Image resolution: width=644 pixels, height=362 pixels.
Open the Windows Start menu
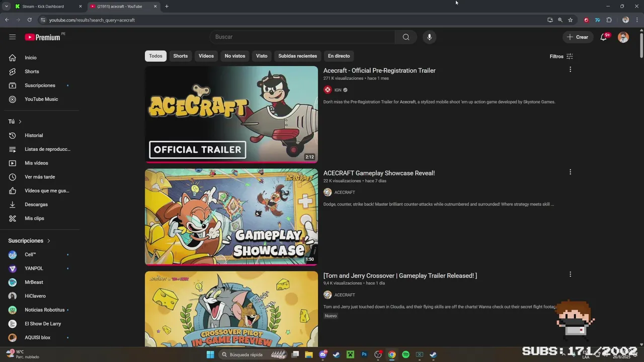pyautogui.click(x=210, y=354)
